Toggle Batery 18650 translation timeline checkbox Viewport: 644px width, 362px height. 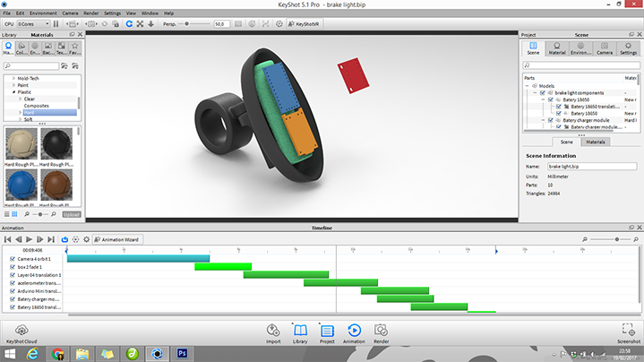click(x=13, y=307)
